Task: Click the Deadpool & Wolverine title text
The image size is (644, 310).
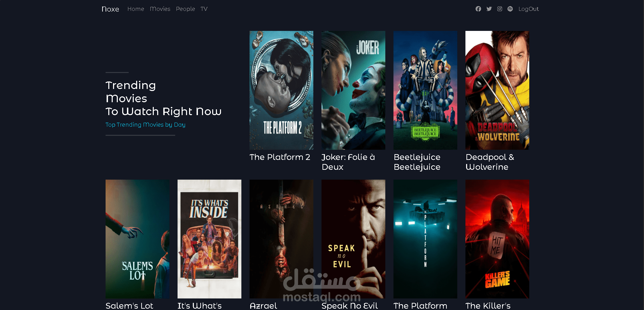Action: point(490,162)
